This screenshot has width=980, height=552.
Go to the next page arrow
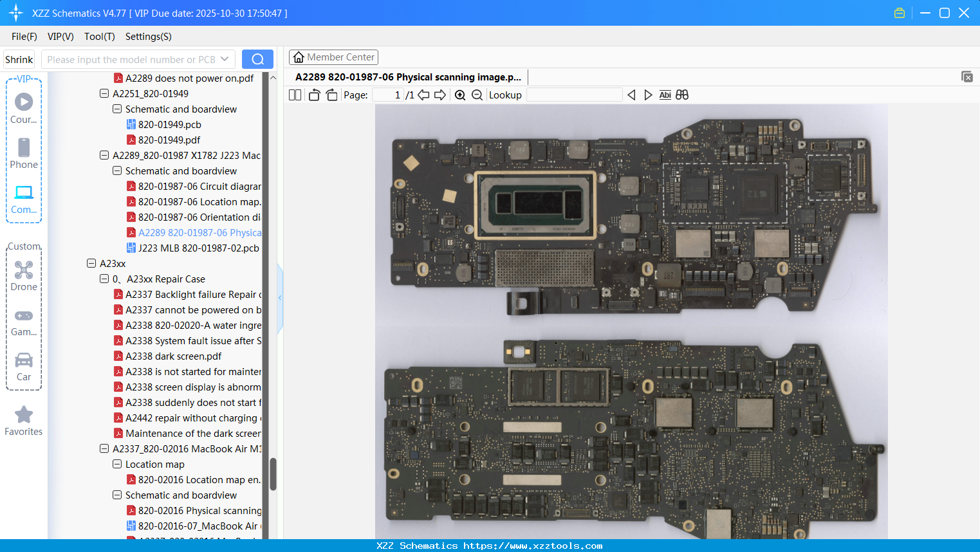(x=440, y=95)
